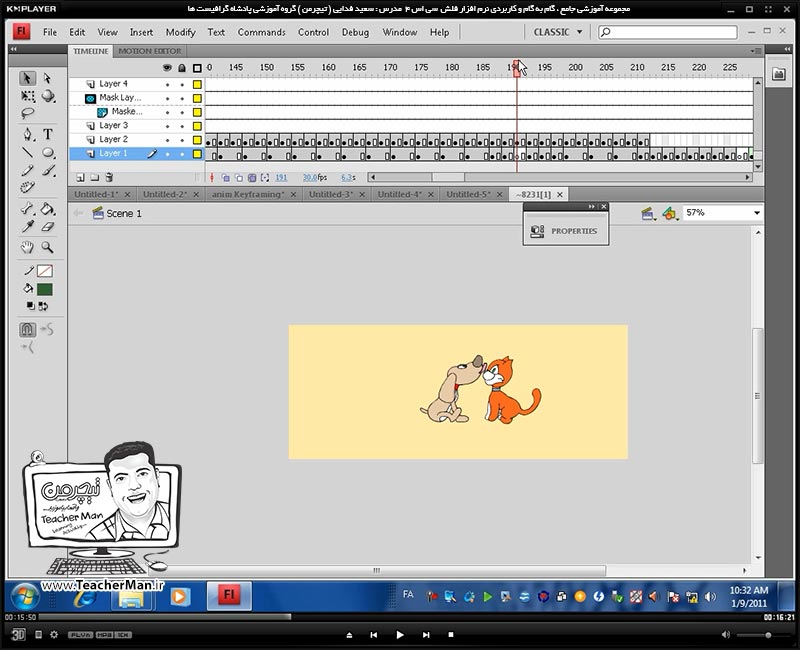Open the Insert menu
The image size is (800, 650).
pos(141,32)
